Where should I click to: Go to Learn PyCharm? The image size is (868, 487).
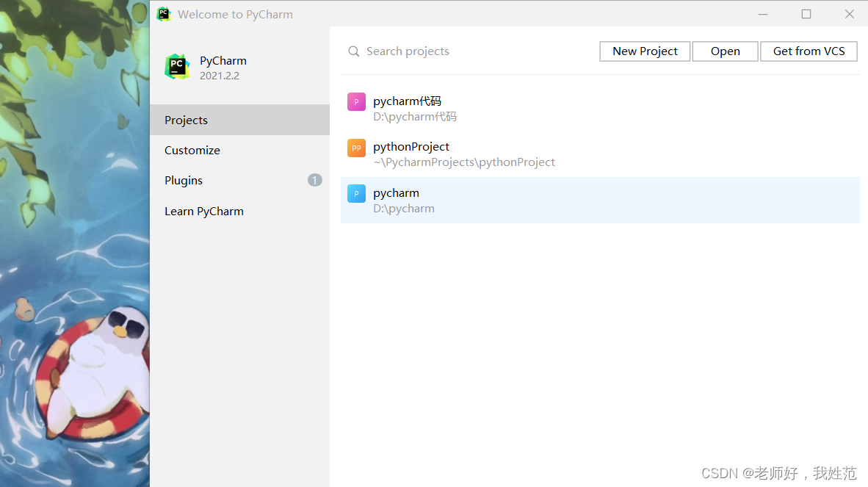click(239, 211)
